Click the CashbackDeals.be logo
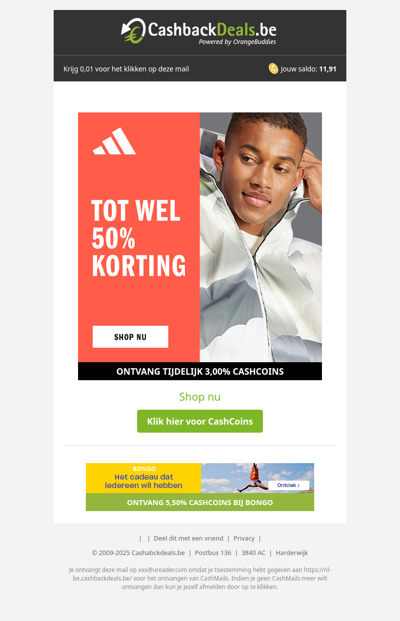The image size is (400, 621). click(x=199, y=31)
